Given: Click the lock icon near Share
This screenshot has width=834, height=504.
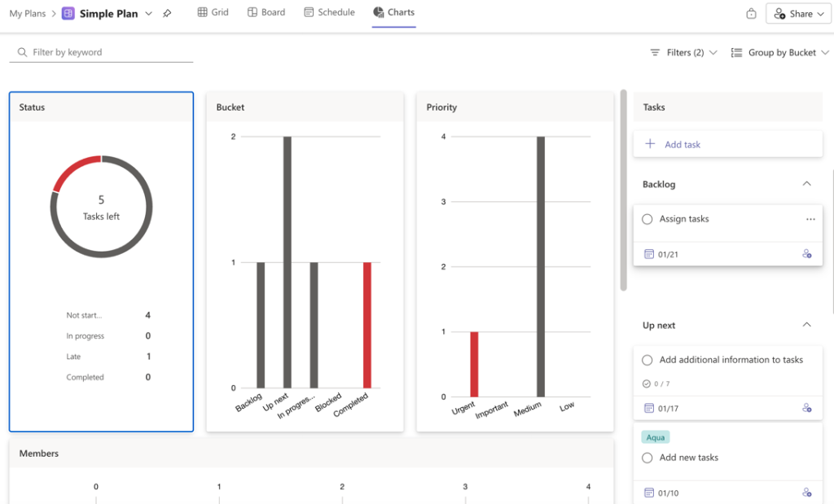Looking at the screenshot, I should click(x=751, y=14).
